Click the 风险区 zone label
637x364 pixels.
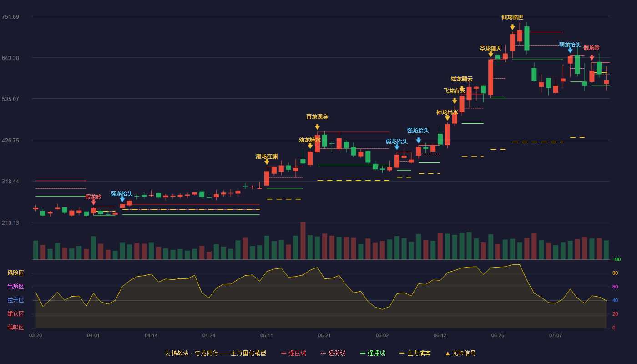15,273
